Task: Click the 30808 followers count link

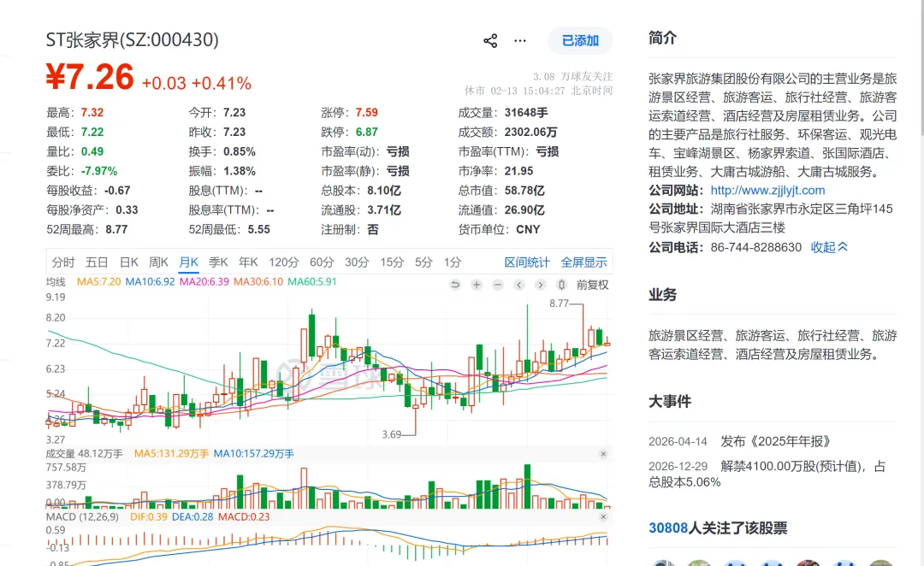Action: tap(668, 528)
